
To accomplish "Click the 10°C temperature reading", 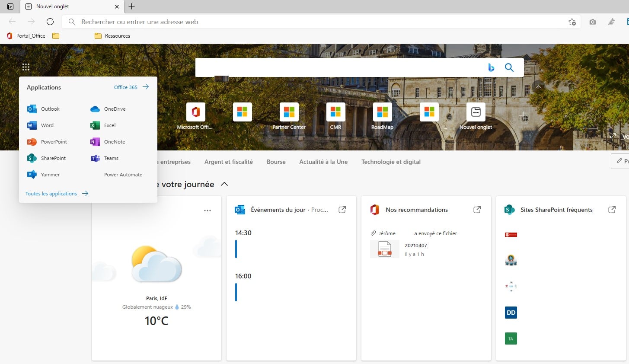I will (156, 321).
